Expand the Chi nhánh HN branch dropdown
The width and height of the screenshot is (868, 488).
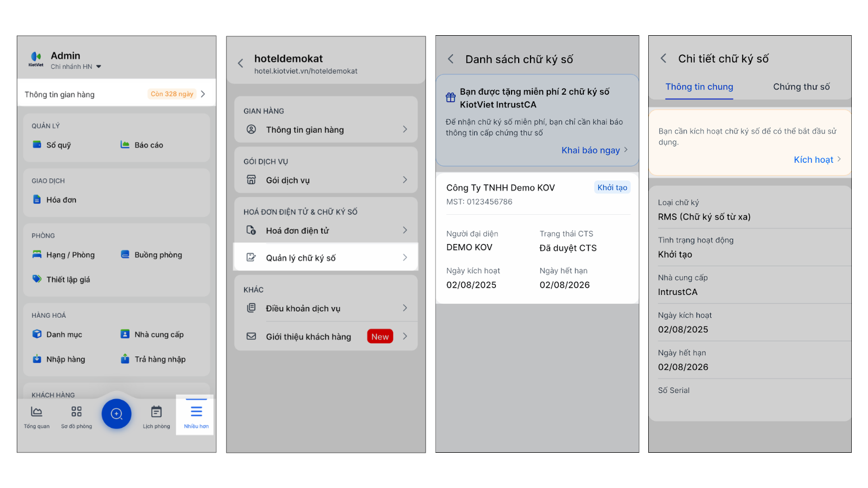click(x=98, y=67)
